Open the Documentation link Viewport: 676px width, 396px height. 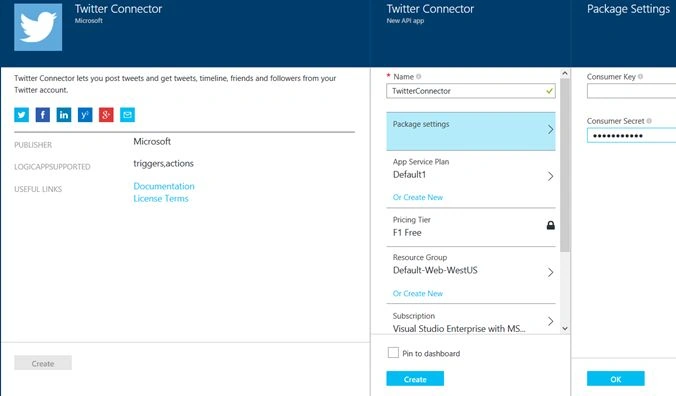point(164,186)
